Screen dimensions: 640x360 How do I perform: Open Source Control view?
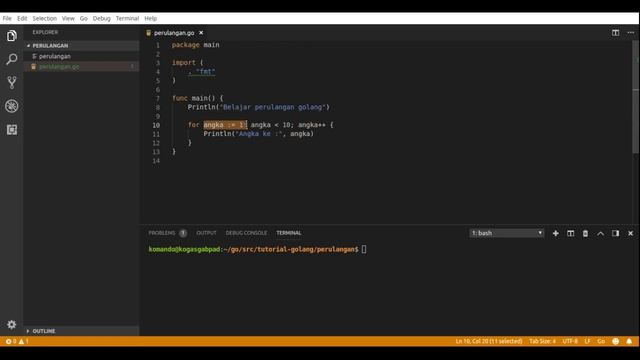point(11,82)
